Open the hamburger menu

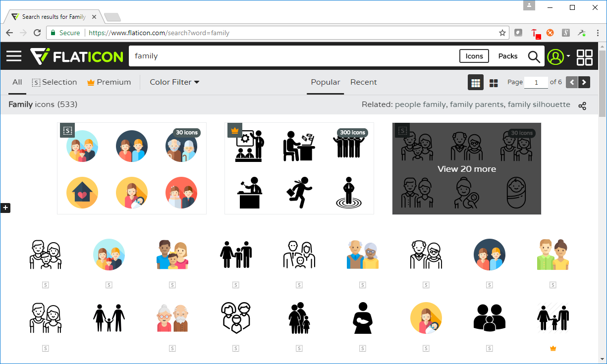[x=13, y=55]
